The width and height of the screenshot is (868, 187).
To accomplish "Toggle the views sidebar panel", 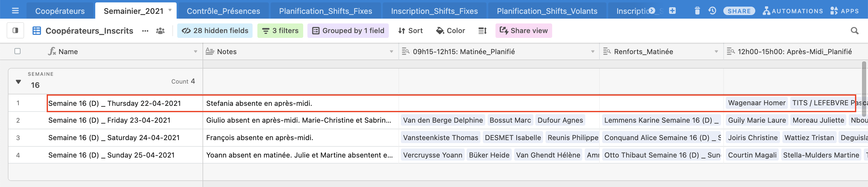I will [x=15, y=31].
